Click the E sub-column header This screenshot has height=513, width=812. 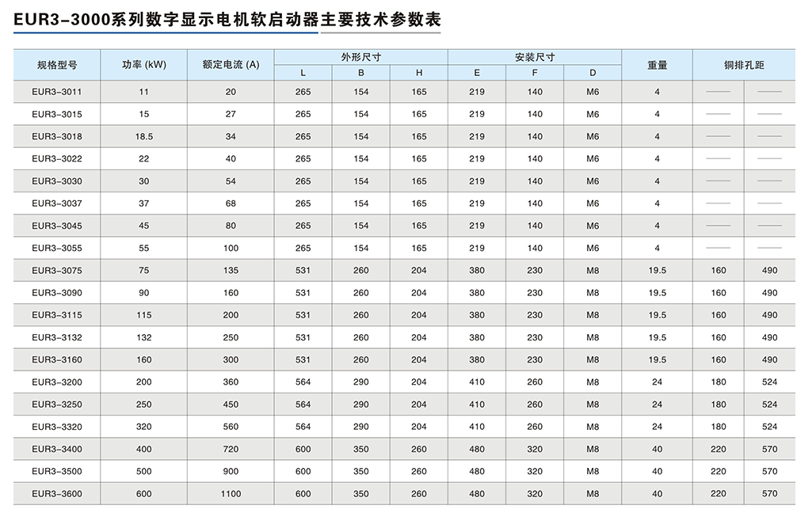[476, 72]
